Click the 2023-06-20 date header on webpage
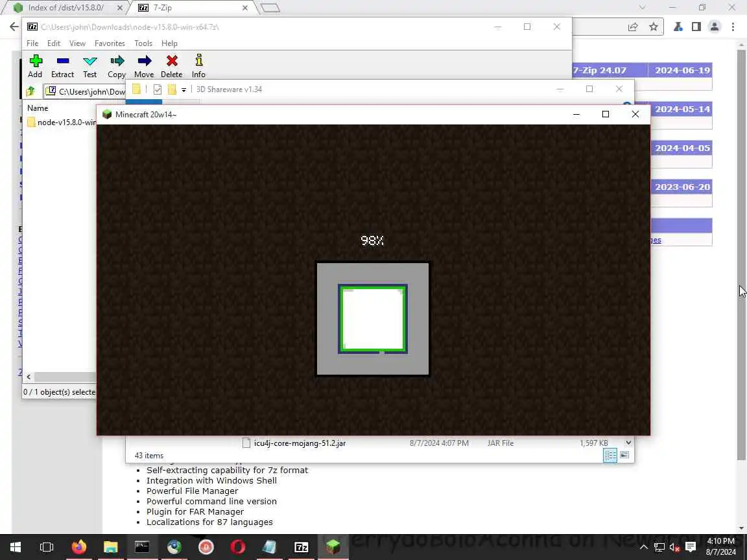 pyautogui.click(x=682, y=187)
